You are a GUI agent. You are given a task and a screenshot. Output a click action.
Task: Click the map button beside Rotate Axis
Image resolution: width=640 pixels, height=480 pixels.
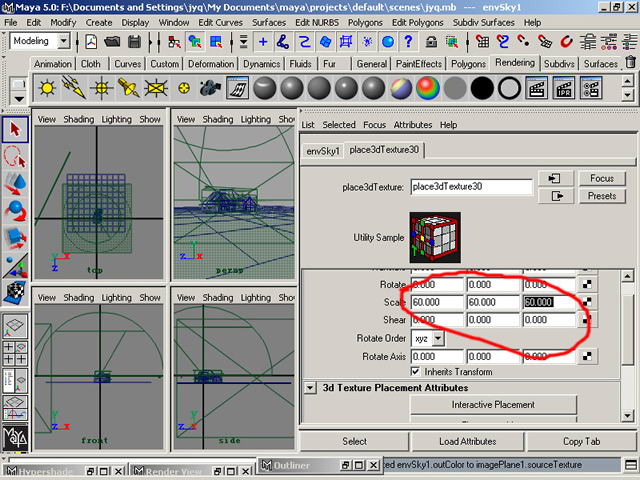click(587, 356)
